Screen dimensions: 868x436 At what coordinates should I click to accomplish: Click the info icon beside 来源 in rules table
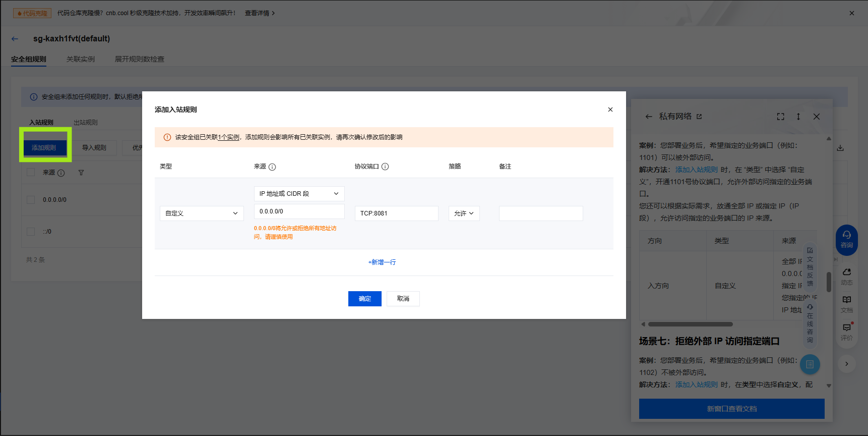coord(61,173)
